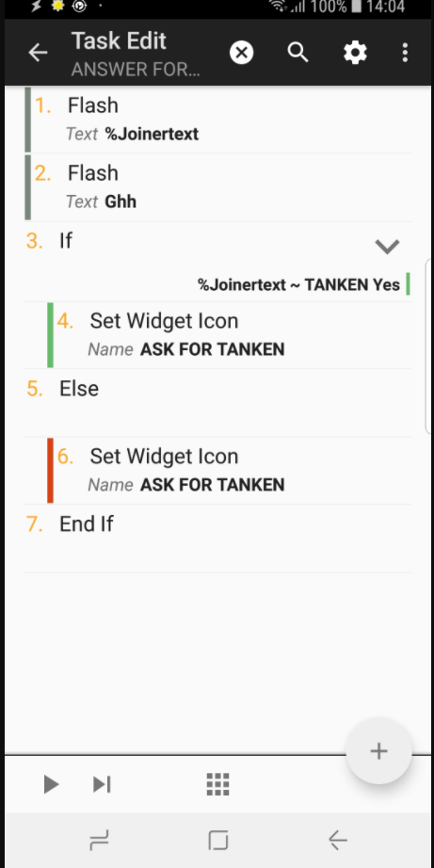
Task: Run the task with the play button
Action: click(x=51, y=784)
